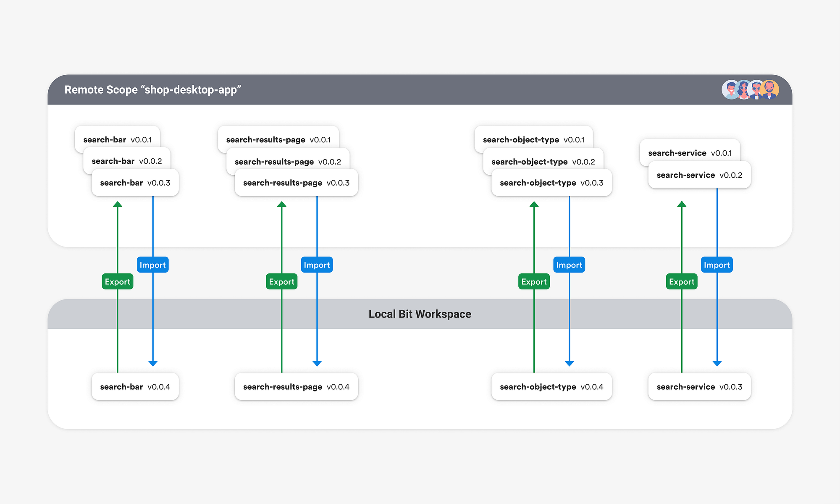
Task: Click the search-service v0.0.3 card
Action: coord(699,386)
